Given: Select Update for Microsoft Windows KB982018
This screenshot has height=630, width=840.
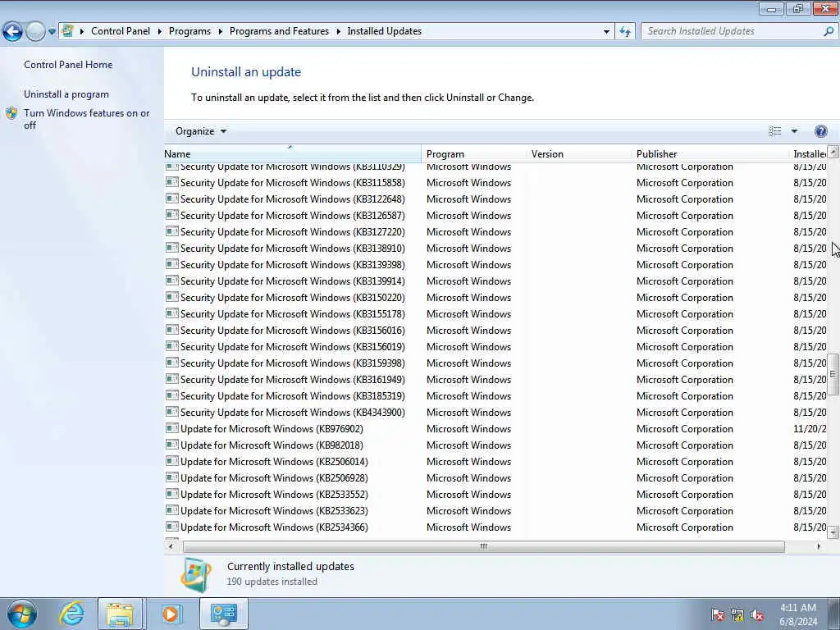Looking at the screenshot, I should pyautogui.click(x=495, y=445).
